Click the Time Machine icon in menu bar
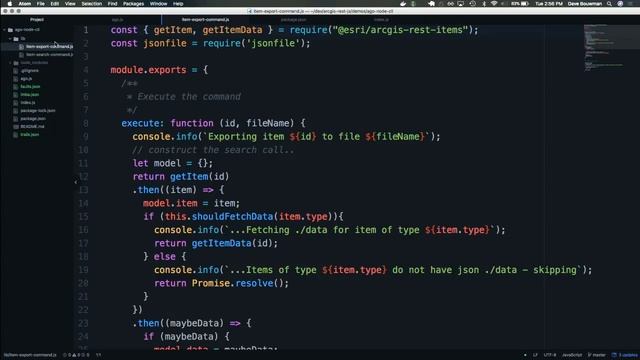 click(x=473, y=4)
